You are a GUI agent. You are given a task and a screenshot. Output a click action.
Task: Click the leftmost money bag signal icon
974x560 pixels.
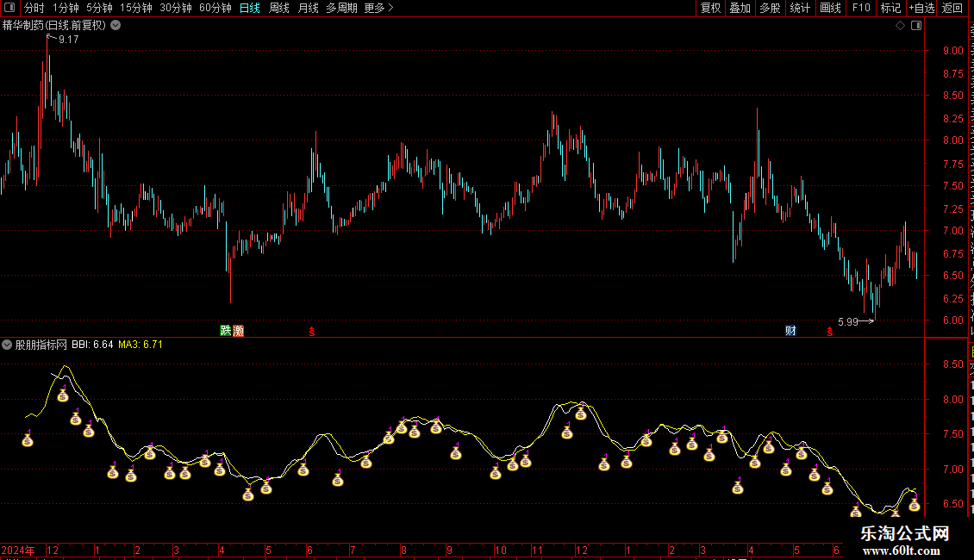click(x=28, y=439)
